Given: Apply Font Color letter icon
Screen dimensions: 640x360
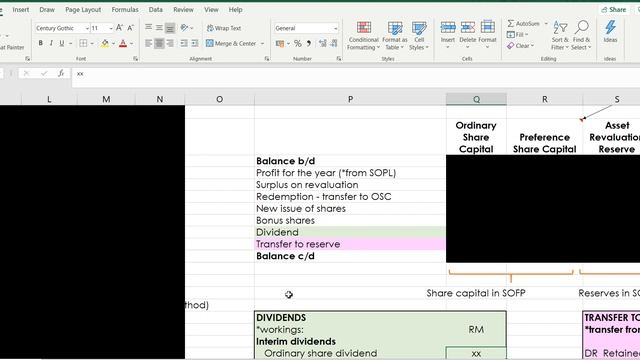Looking at the screenshot, I should point(123,43).
